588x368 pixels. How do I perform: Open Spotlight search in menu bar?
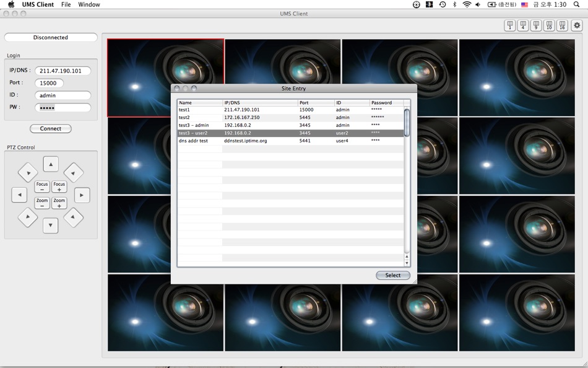tap(576, 4)
